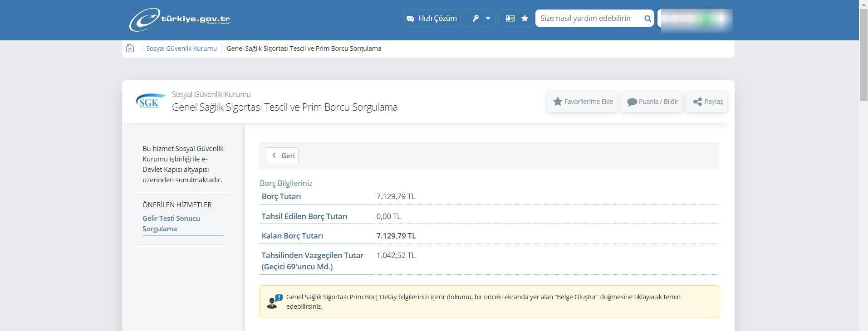Viewport: 868px width, 331px height.
Task: Click the Borç Bilgileriniz heading
Action: [x=286, y=183]
